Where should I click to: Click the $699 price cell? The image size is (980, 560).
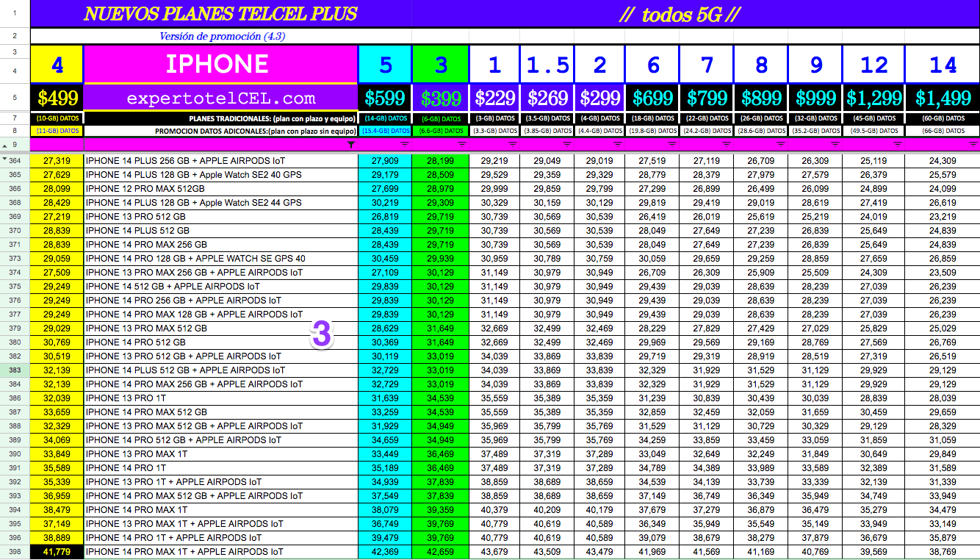click(x=653, y=98)
